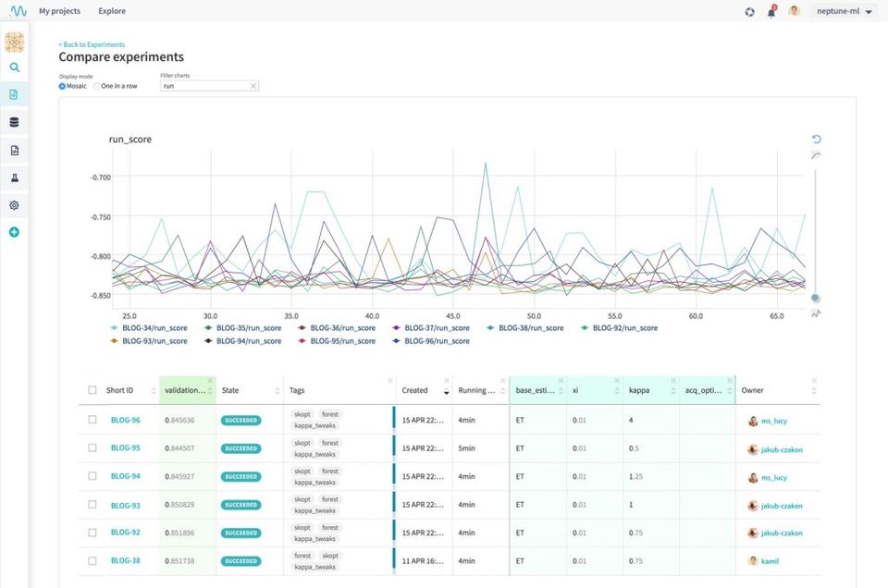The image size is (888, 588).
Task: Sort by the Created column arrow
Action: tap(446, 391)
